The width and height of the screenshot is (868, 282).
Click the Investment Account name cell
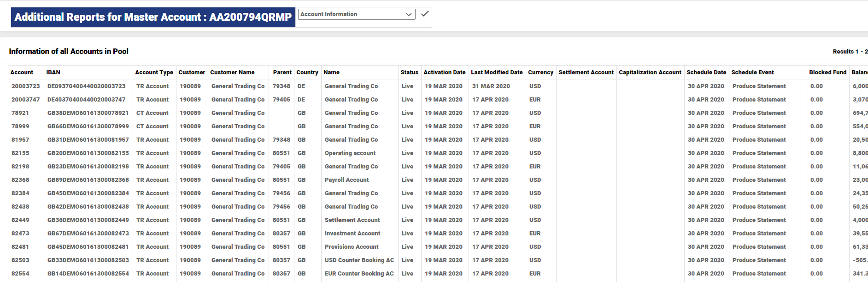pyautogui.click(x=352, y=234)
